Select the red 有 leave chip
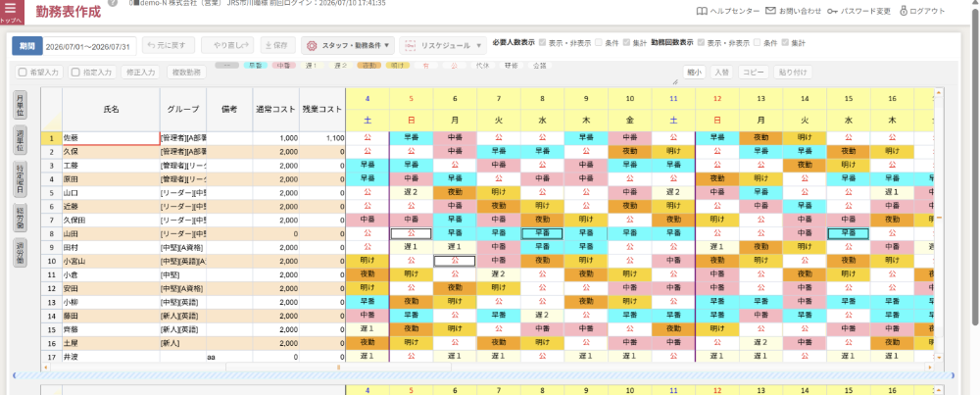 pyautogui.click(x=425, y=65)
